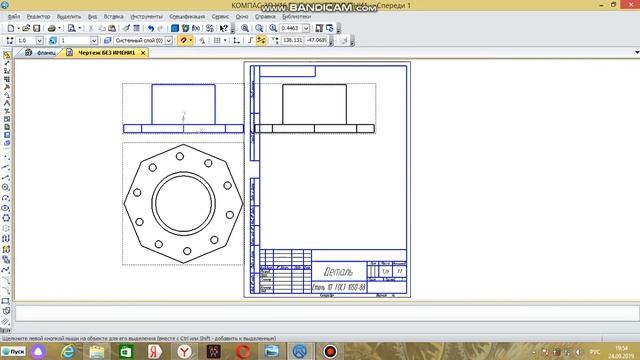This screenshot has width=640, height=360.
Task: Click the Redo arrow
Action: pyautogui.click(x=161, y=28)
